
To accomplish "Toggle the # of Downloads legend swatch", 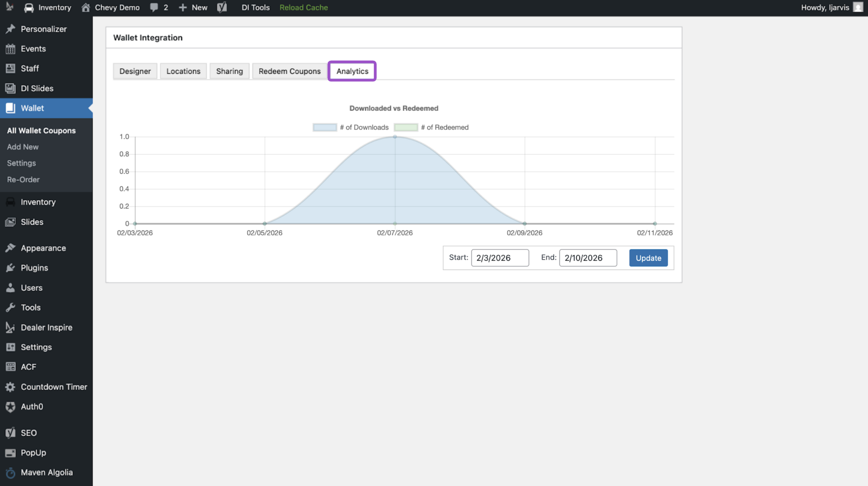I will pos(325,127).
